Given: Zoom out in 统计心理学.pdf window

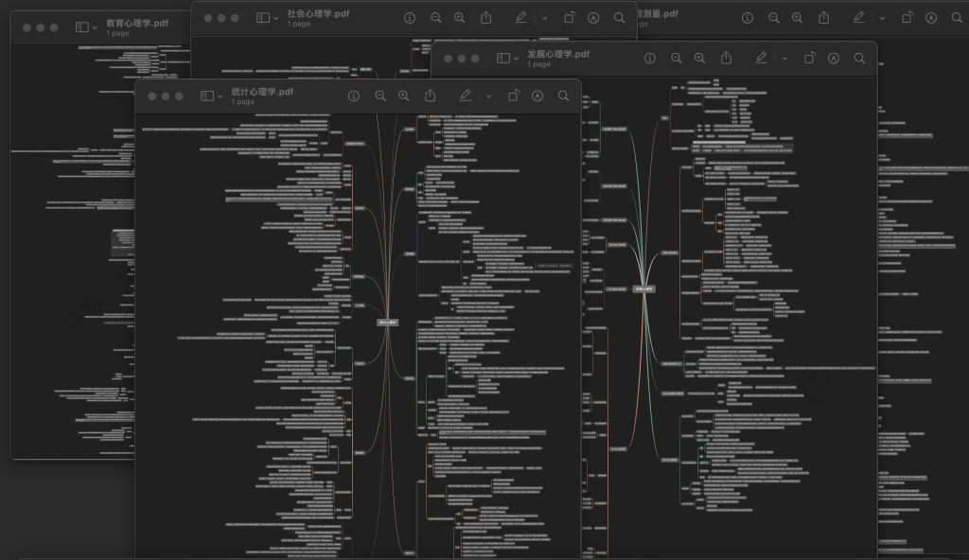Looking at the screenshot, I should click(380, 96).
